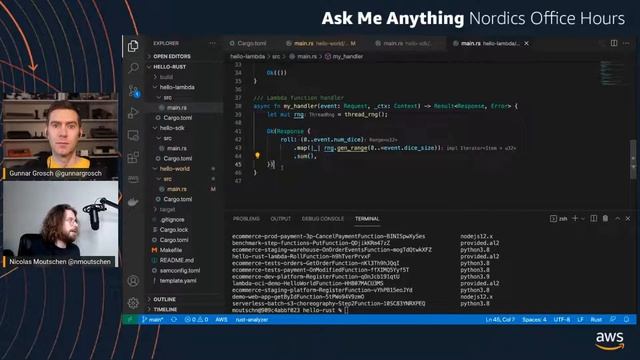The width and height of the screenshot is (640, 360).
Task: Change indentation via Spaces: 4
Action: pyautogui.click(x=534, y=320)
